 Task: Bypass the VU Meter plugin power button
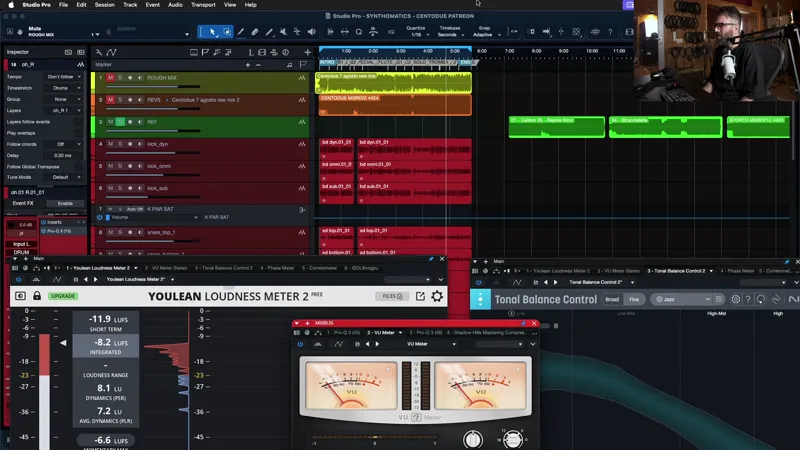click(300, 344)
